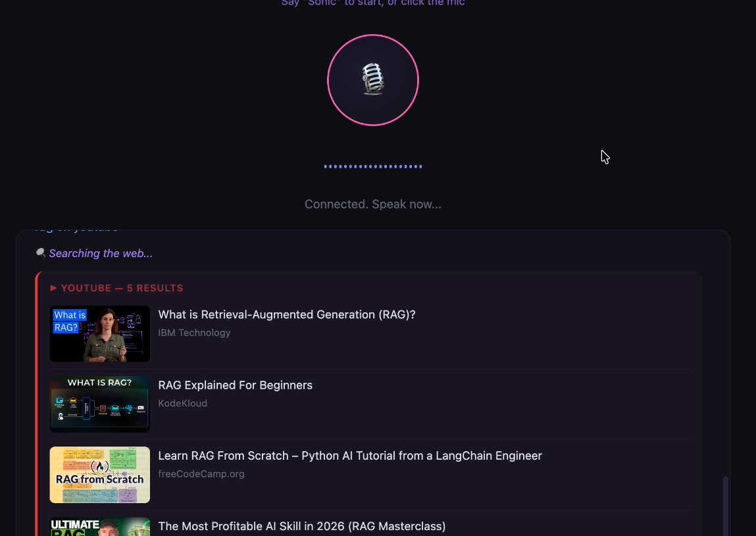This screenshot has height=536, width=756.
Task: Open the KodeKloud 'WHAT IS RAG?' thumbnail
Action: [x=100, y=404]
